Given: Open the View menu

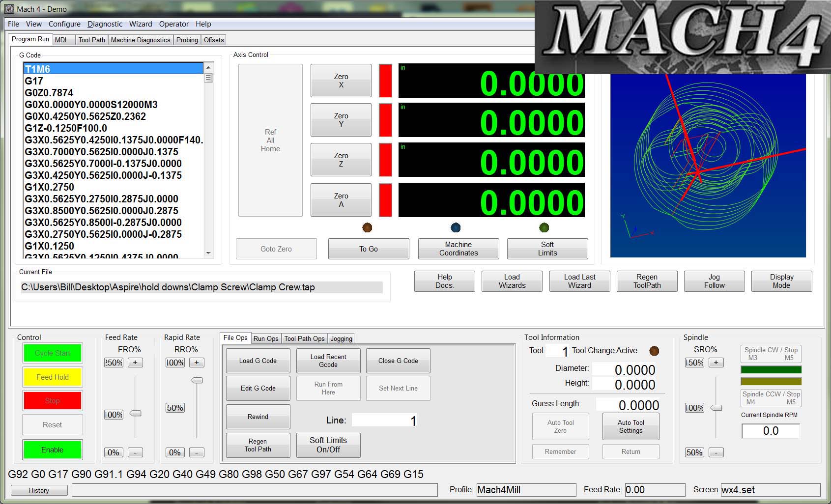Looking at the screenshot, I should 34,24.
